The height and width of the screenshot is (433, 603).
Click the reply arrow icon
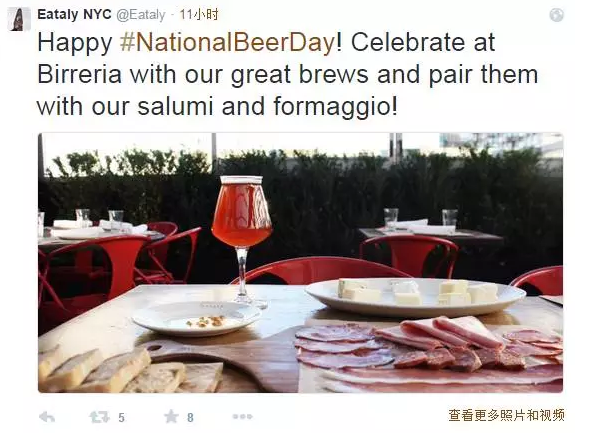point(47,416)
